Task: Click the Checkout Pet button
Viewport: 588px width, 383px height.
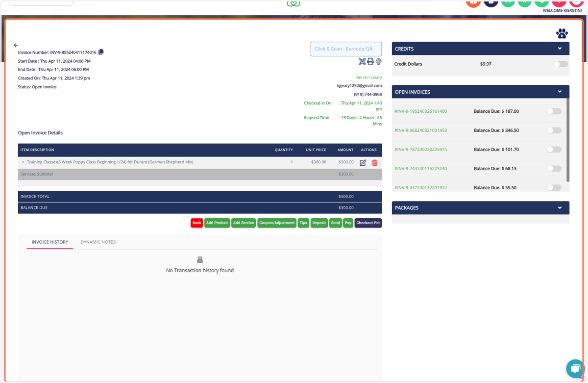Action: pyautogui.click(x=368, y=223)
